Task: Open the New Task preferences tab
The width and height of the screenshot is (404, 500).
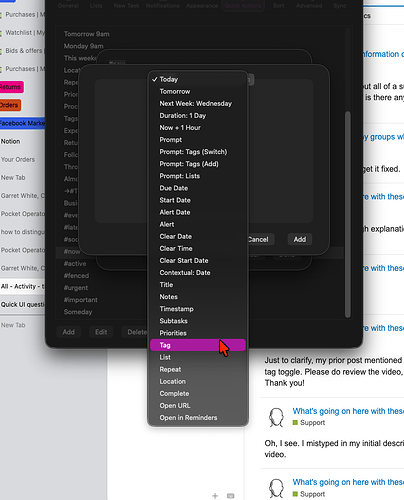Action: pos(126,5)
